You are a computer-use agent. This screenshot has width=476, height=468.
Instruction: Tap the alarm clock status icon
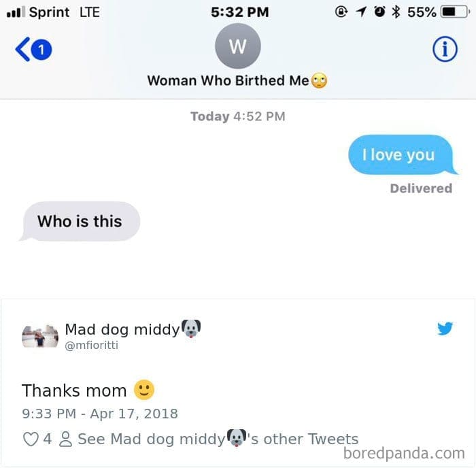pos(378,12)
